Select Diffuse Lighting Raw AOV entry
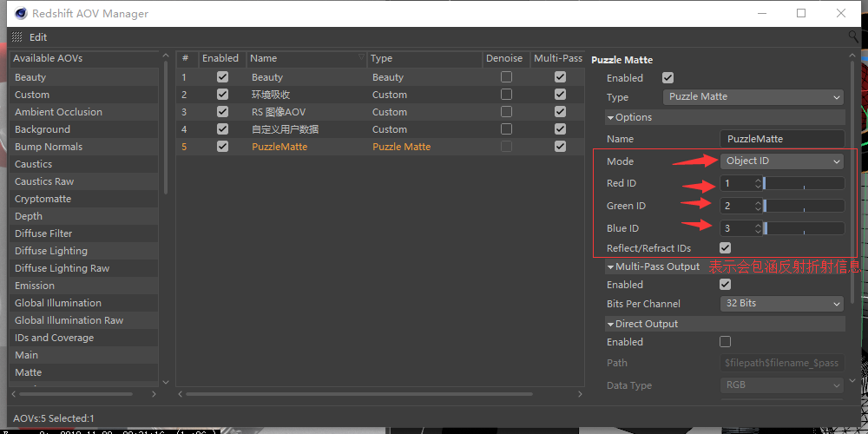868x434 pixels. click(84, 268)
